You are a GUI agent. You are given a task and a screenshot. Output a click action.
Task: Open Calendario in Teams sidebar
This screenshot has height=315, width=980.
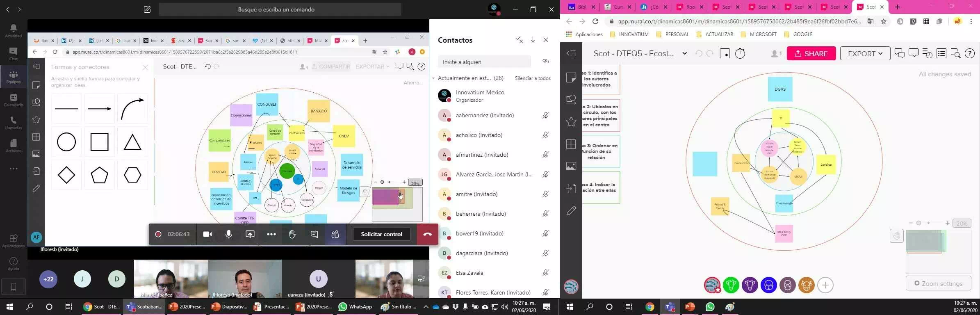pyautogui.click(x=13, y=100)
